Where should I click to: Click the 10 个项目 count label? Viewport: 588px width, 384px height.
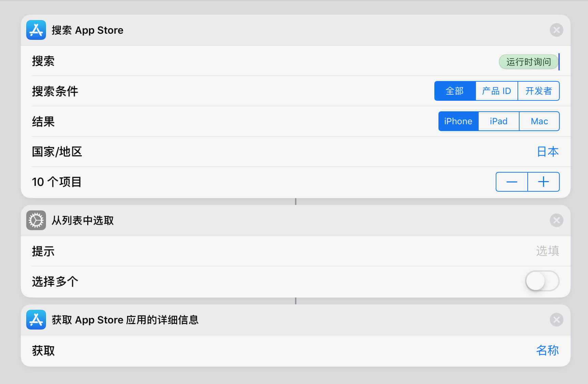(57, 182)
